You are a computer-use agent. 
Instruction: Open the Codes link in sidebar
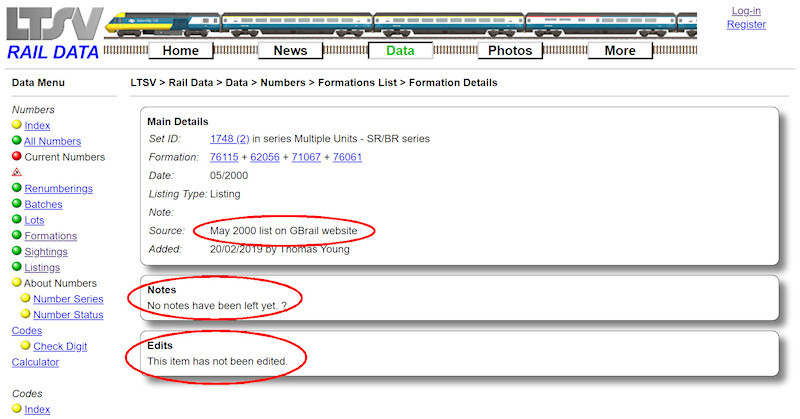point(27,331)
